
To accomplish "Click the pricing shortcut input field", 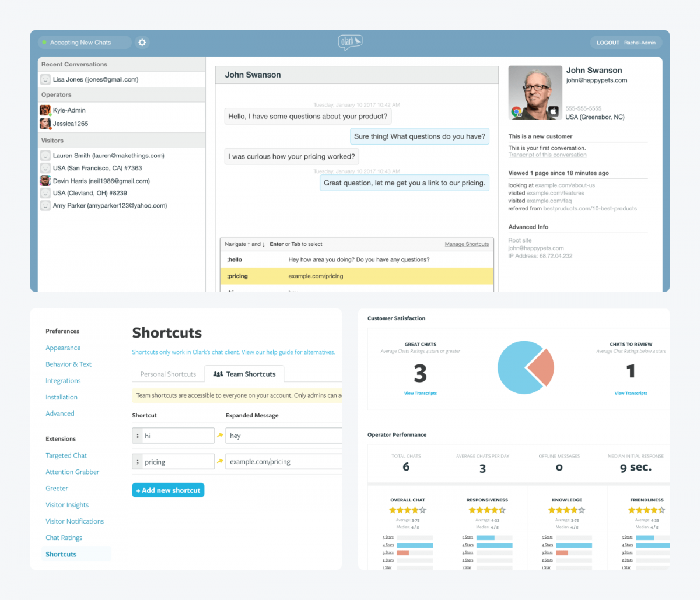I will (177, 462).
